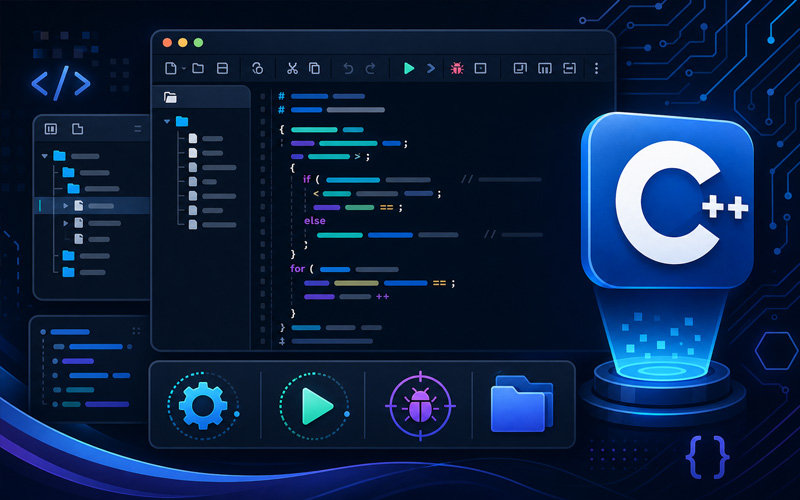Select the first file in IDE sidebar tree

click(x=193, y=138)
